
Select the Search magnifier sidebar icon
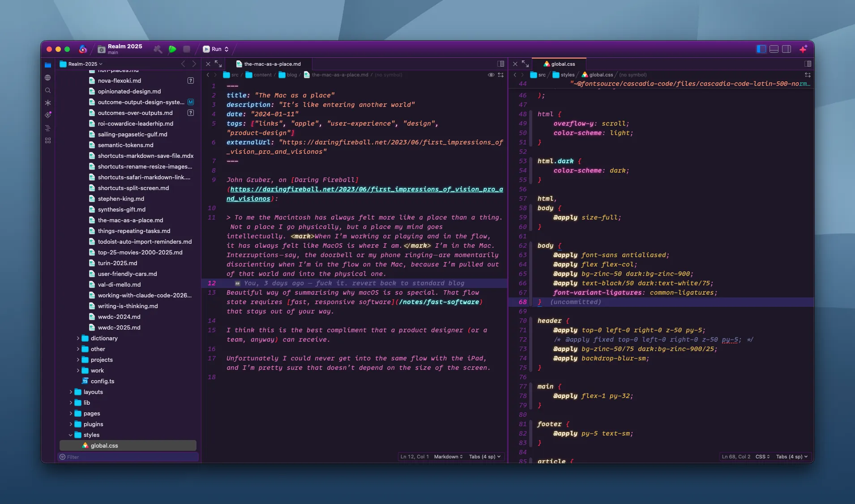[48, 90]
